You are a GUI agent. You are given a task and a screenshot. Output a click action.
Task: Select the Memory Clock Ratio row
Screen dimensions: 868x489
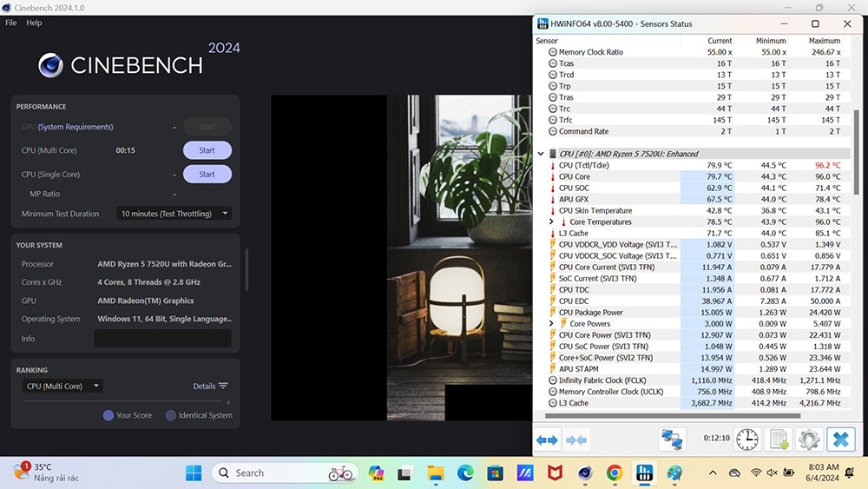click(x=692, y=52)
